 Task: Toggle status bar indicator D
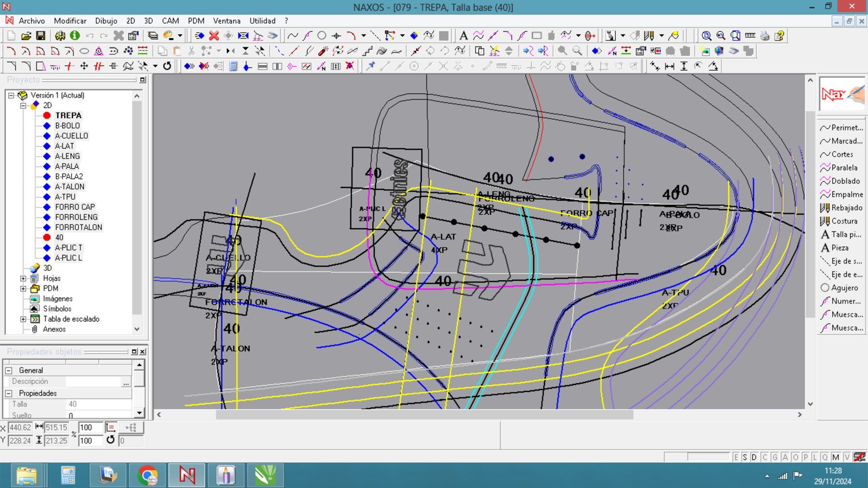(754, 457)
